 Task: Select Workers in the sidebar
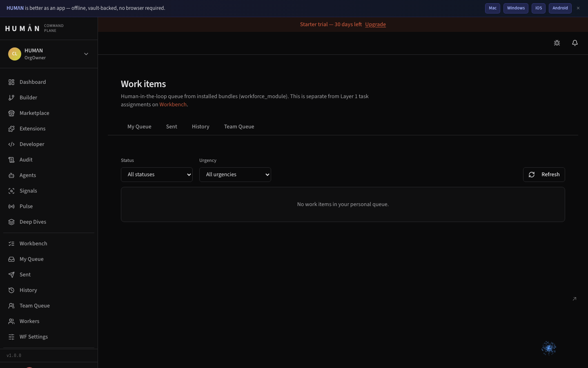coord(49,321)
